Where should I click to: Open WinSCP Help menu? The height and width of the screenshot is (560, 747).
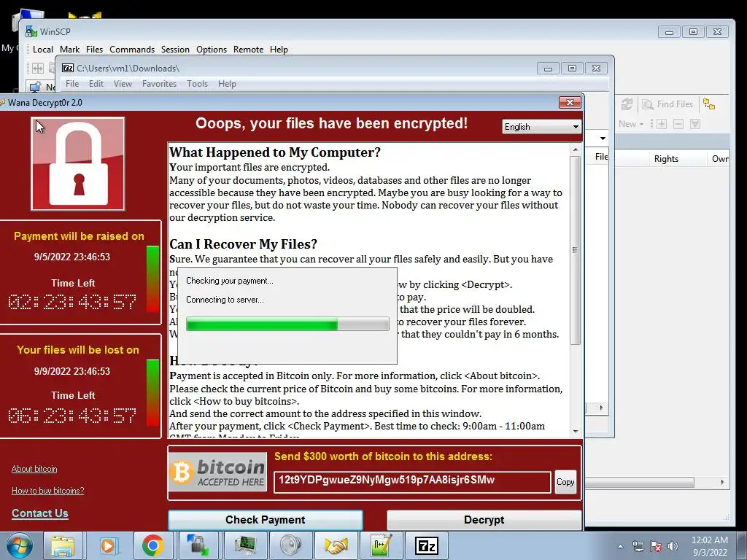click(279, 50)
